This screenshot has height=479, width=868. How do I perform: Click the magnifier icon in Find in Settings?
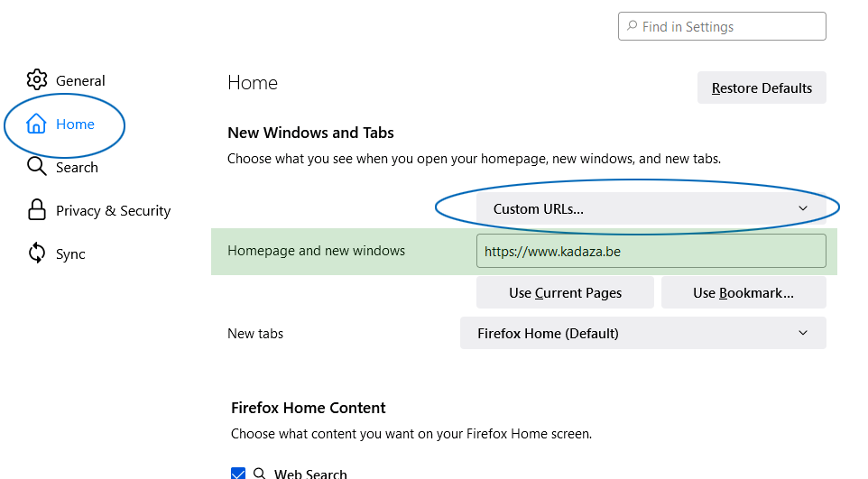632,26
